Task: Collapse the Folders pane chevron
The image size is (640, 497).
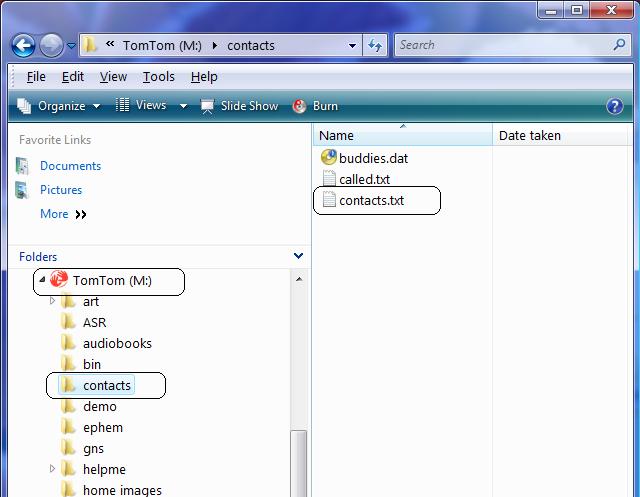Action: coord(298,256)
